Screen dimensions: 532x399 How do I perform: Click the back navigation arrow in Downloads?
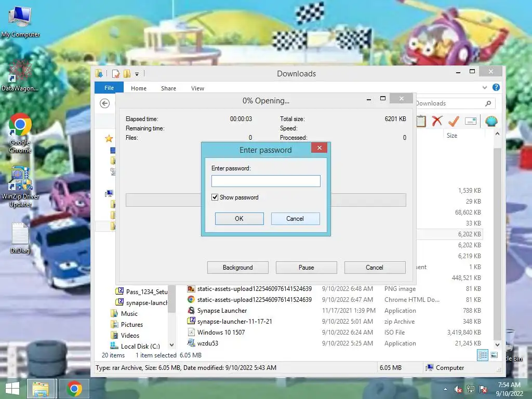105,103
